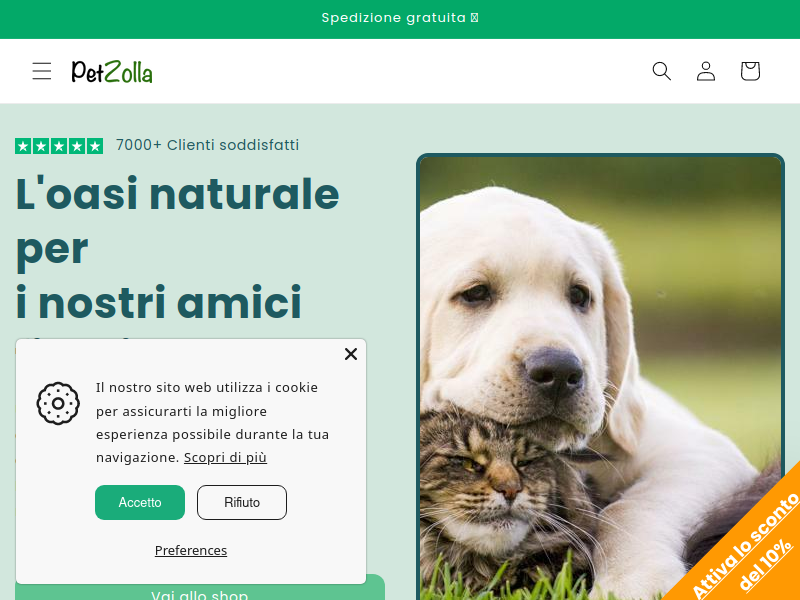Decline cookies with Rifiuto button
The image size is (800, 600).
tap(242, 503)
